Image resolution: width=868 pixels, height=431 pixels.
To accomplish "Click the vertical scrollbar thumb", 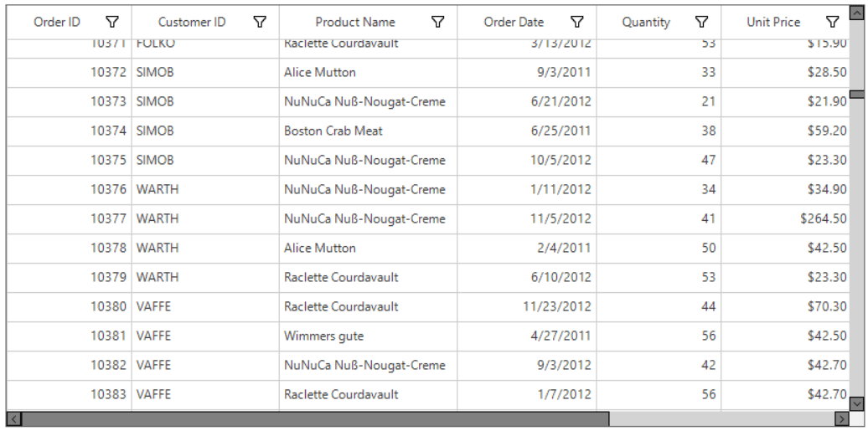I will coord(856,95).
